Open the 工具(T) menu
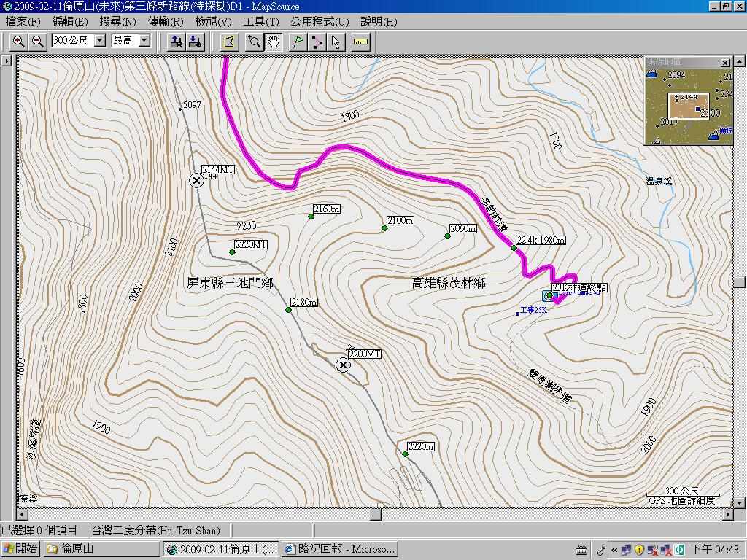Viewport: 747px width, 560px height. click(x=260, y=21)
